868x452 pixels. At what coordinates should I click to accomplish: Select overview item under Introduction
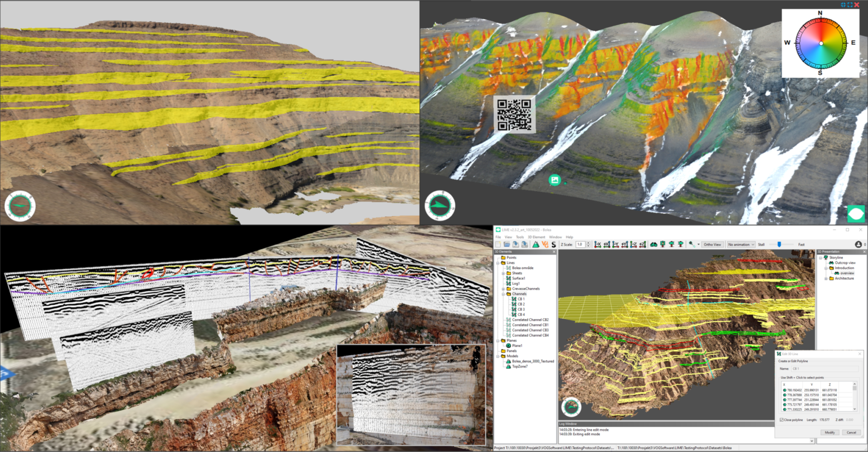[x=847, y=273]
